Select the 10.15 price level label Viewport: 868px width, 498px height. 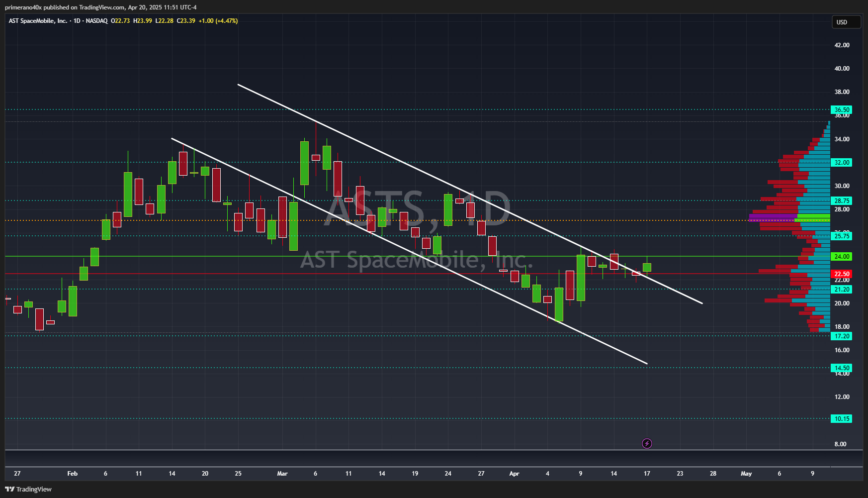[x=842, y=419]
